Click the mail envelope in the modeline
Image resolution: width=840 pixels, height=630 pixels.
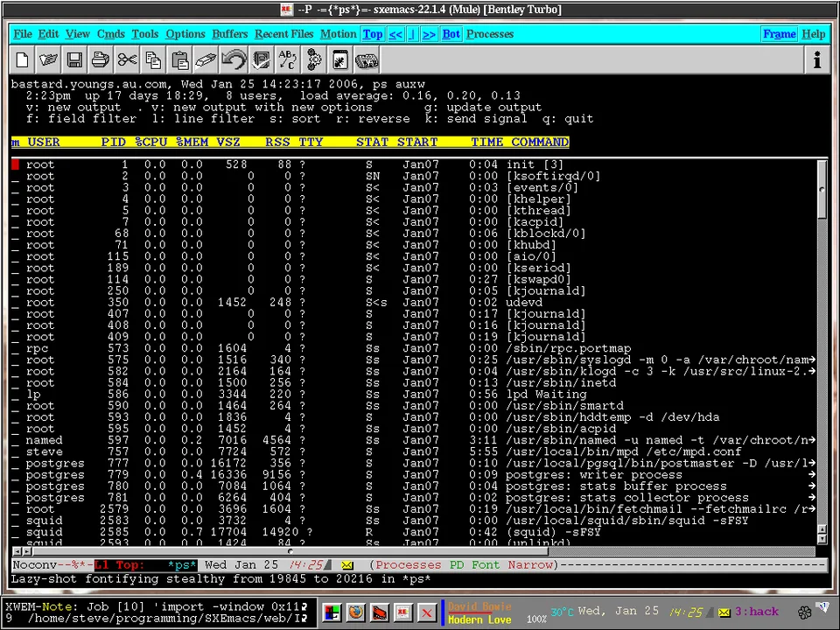click(x=347, y=565)
